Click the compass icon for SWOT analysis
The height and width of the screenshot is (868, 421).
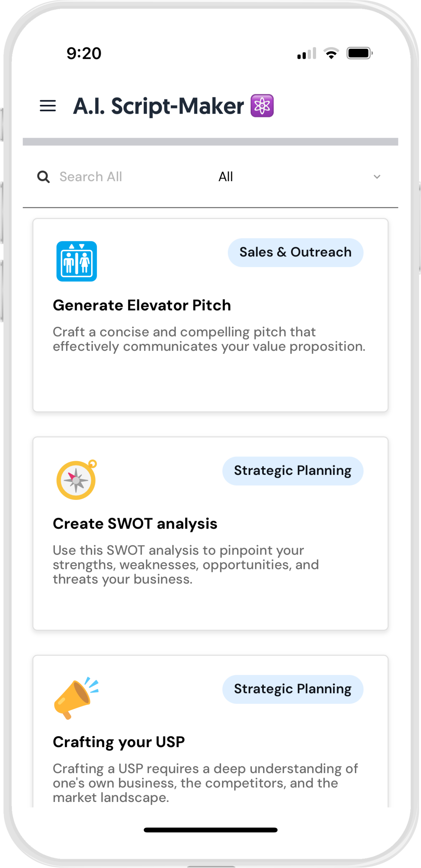coord(77,480)
